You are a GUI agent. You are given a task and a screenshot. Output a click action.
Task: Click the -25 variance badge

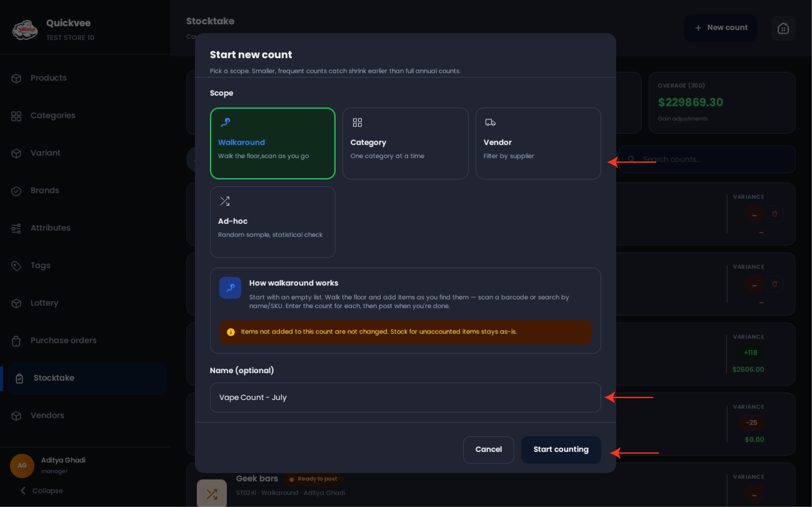[x=751, y=423]
